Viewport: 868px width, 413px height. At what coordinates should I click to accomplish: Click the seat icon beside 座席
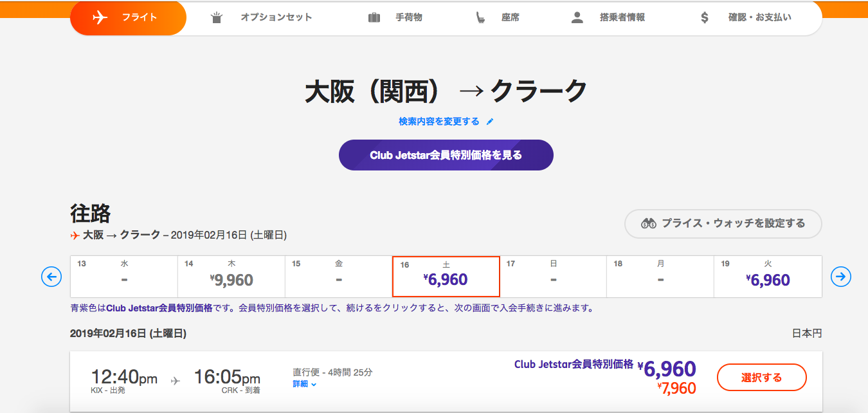[480, 17]
